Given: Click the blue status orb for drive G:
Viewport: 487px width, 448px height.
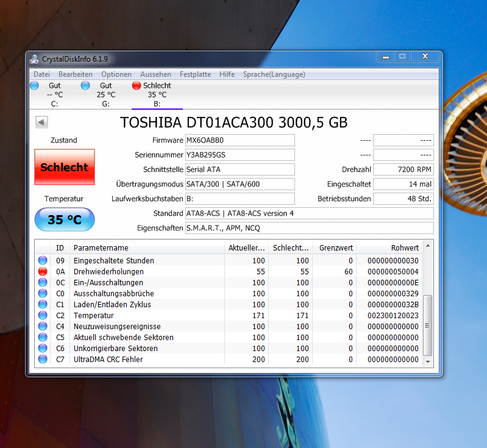Looking at the screenshot, I should coord(85,85).
